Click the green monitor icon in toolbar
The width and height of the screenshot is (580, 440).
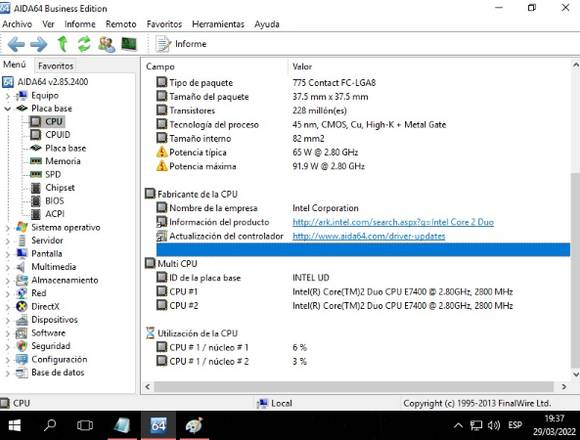129,44
